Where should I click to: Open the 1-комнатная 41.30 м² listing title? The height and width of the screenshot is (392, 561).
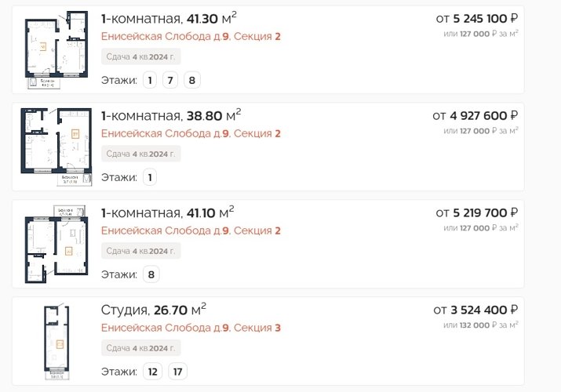(x=169, y=18)
